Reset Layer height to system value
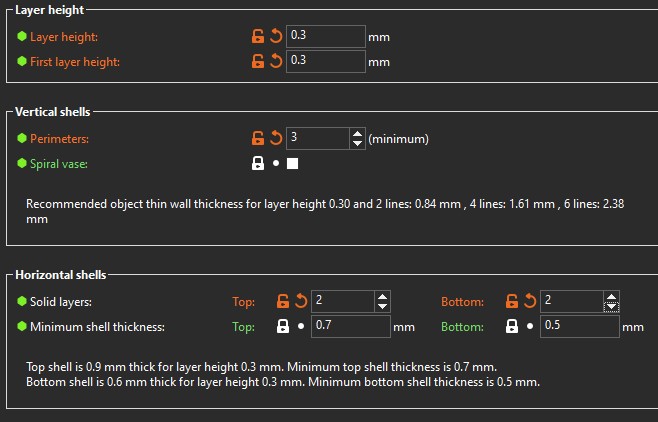Image resolution: width=658 pixels, height=422 pixels. click(x=275, y=37)
